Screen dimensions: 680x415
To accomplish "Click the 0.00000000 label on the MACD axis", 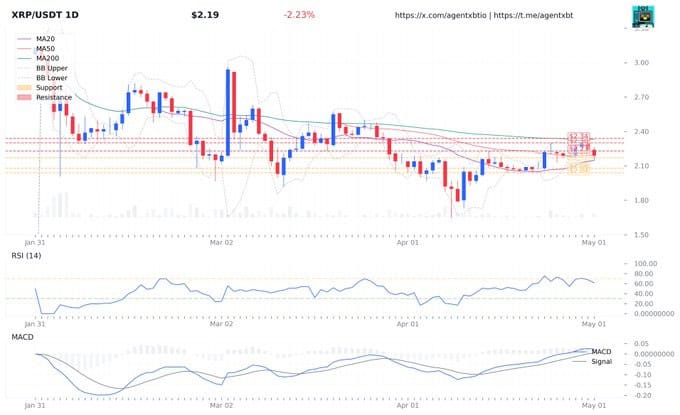I will tap(654, 354).
